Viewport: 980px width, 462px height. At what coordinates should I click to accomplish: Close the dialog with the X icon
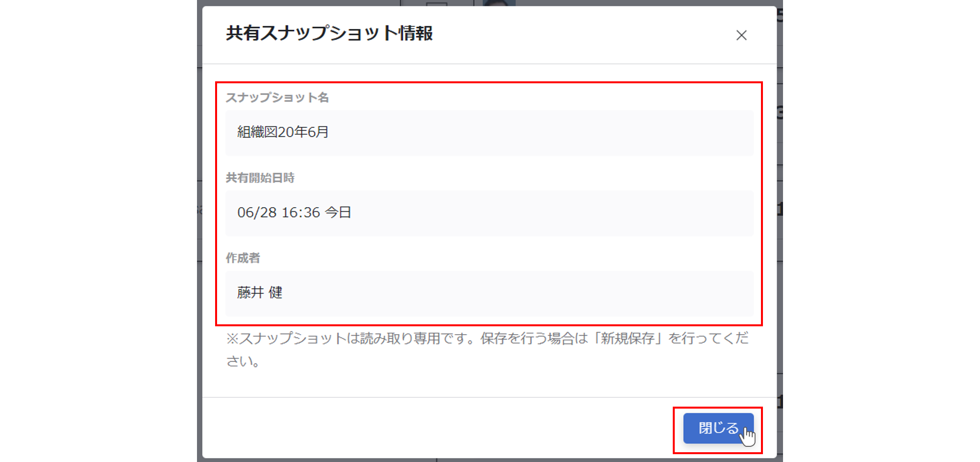741,35
